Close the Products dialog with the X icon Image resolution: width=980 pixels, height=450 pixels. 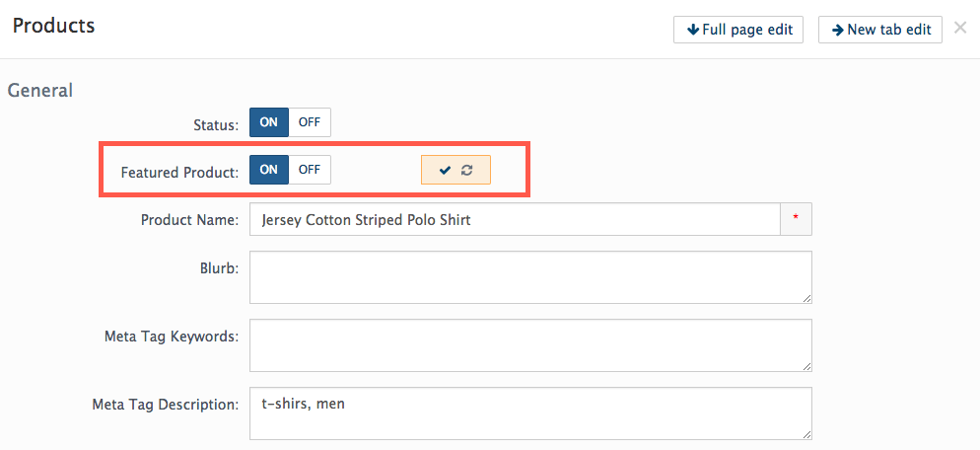pyautogui.click(x=960, y=29)
